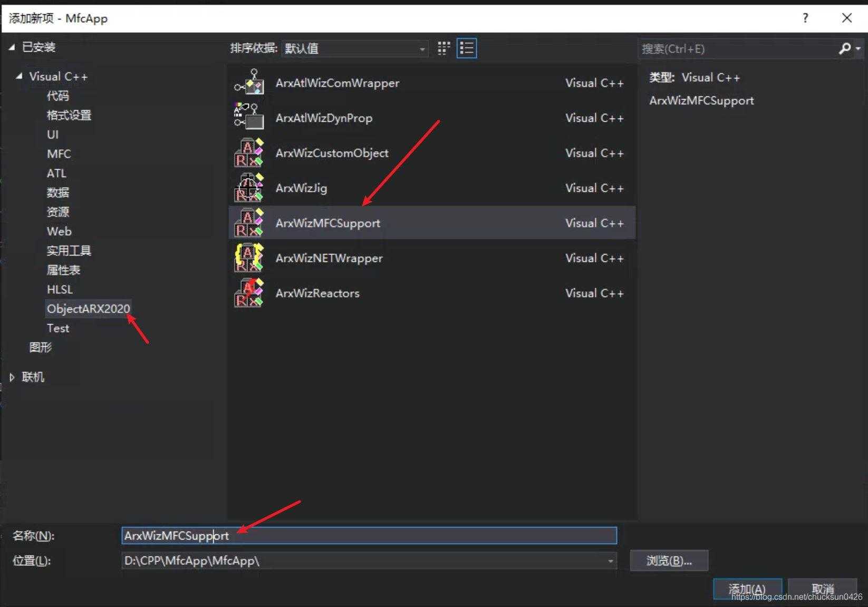Viewport: 868px width, 607px height.
Task: Click the ArxWizMFCSupport template icon
Action: [x=249, y=223]
